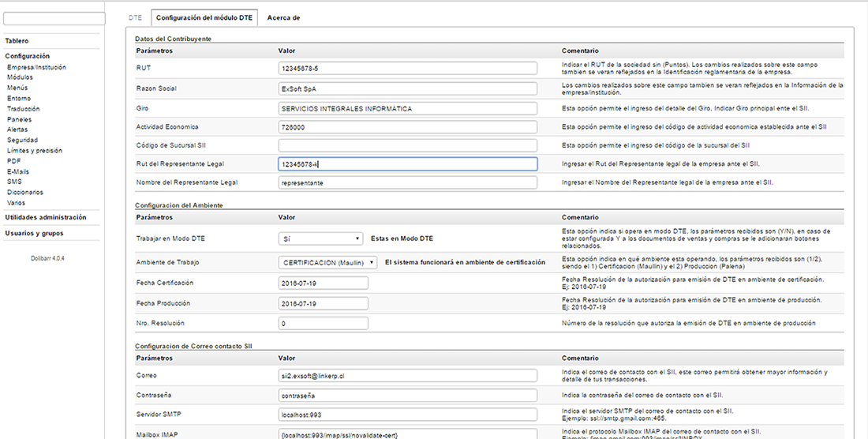This screenshot has width=868, height=439.
Task: Navigate to the Seguridad settings page
Action: click(x=22, y=140)
